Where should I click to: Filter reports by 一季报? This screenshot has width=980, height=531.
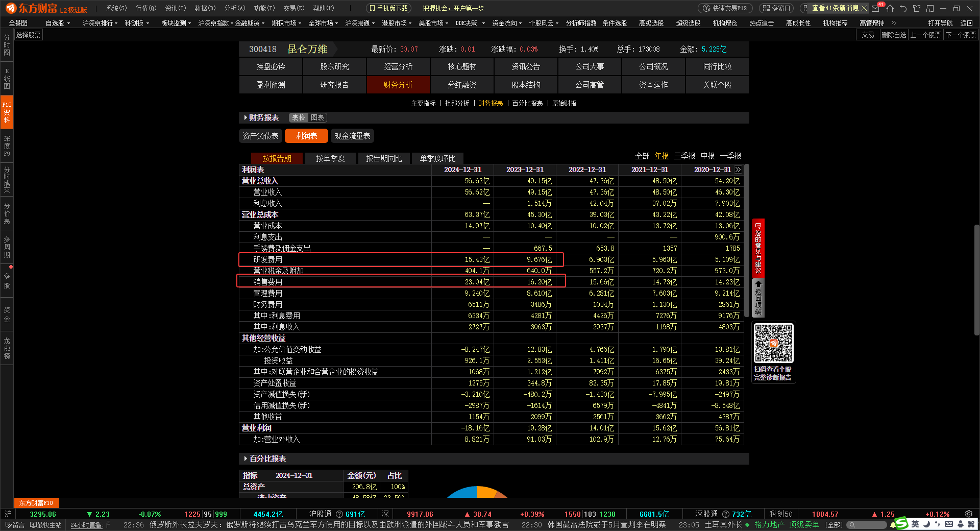(x=730, y=156)
